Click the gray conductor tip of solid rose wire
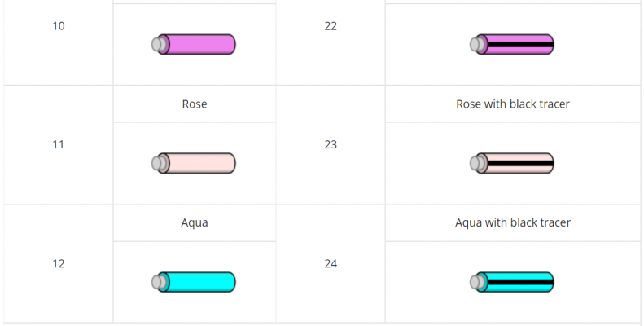644x326 pixels. pos(157,163)
